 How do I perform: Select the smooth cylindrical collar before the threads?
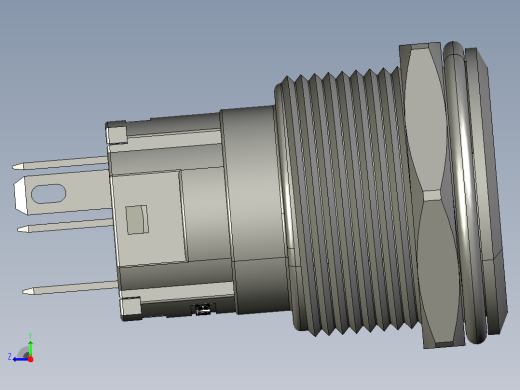point(255,210)
